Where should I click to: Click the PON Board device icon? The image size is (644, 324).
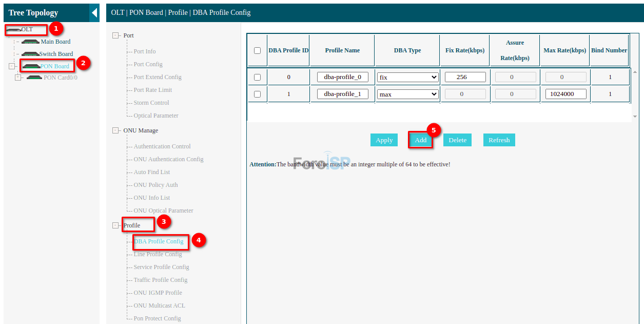pos(31,66)
